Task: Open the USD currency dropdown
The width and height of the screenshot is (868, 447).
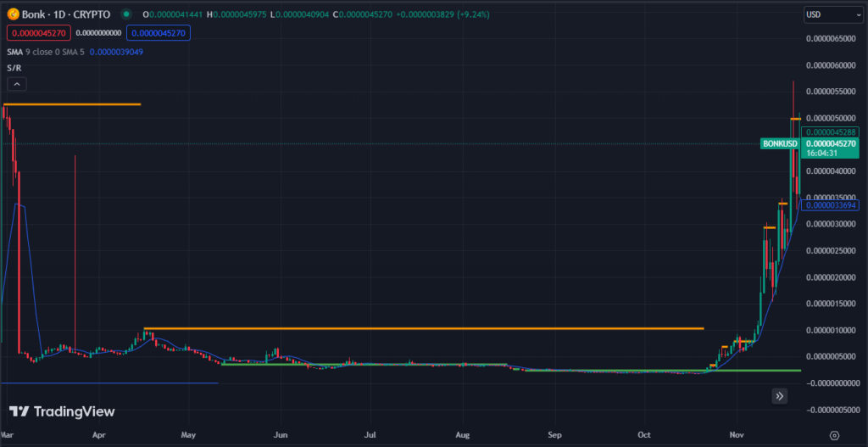Action: tap(832, 15)
